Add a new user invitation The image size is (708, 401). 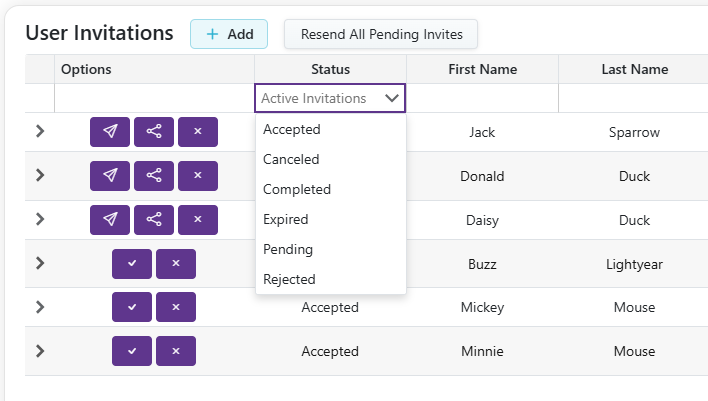tap(229, 34)
